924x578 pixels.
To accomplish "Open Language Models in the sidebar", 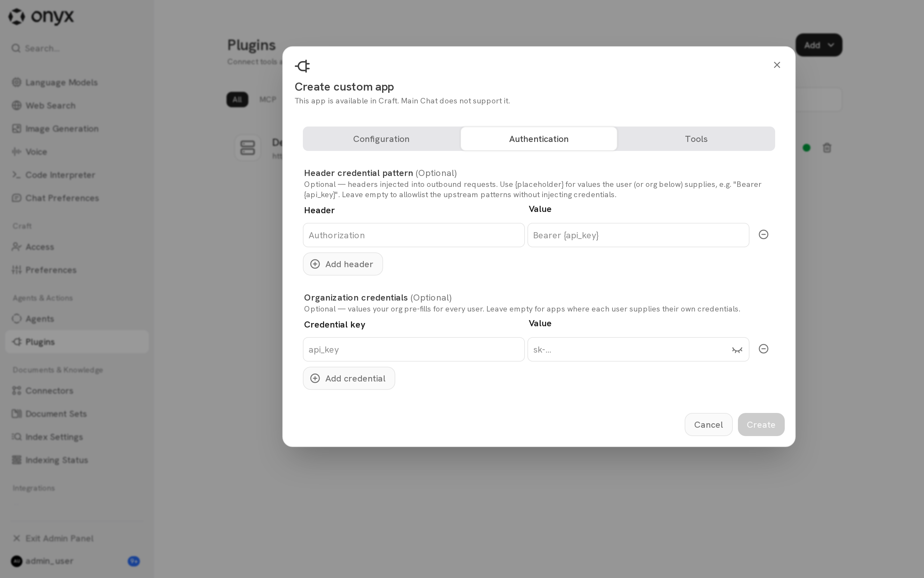I will 76,83.
